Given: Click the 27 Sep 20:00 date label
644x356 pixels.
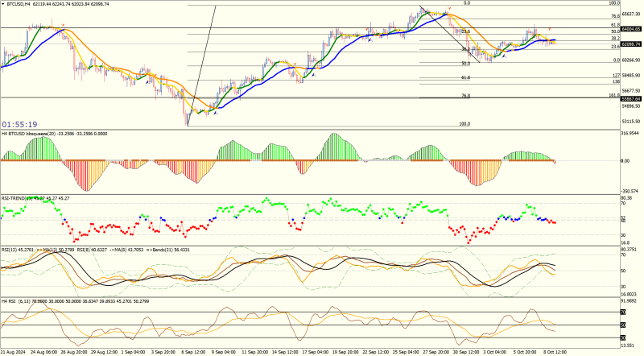Looking at the screenshot, I should tap(436, 352).
